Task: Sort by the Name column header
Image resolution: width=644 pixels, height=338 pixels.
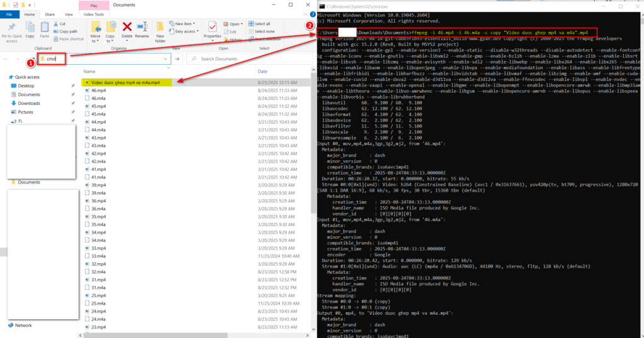Action: [x=89, y=72]
